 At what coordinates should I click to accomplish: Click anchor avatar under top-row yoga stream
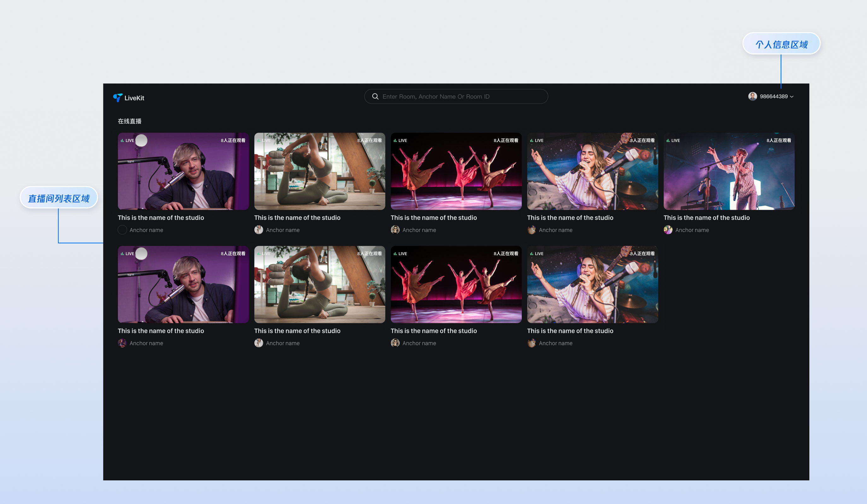[259, 230]
